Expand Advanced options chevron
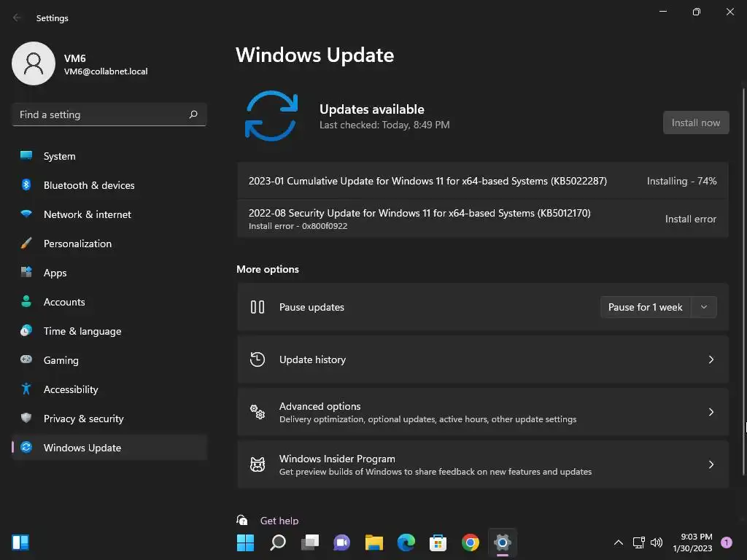747x560 pixels. tap(711, 412)
